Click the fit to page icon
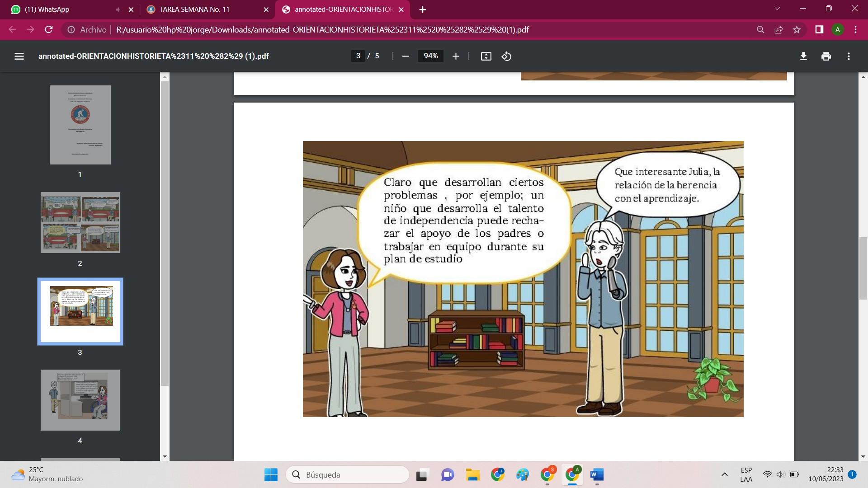This screenshot has height=488, width=868. pyautogui.click(x=486, y=56)
